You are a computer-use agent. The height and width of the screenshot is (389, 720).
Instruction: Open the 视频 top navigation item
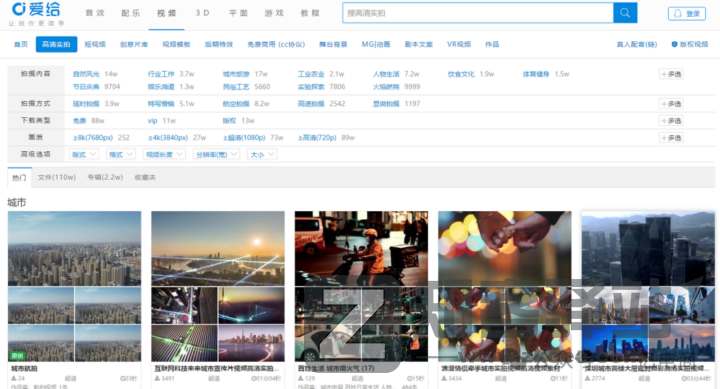[x=166, y=13]
